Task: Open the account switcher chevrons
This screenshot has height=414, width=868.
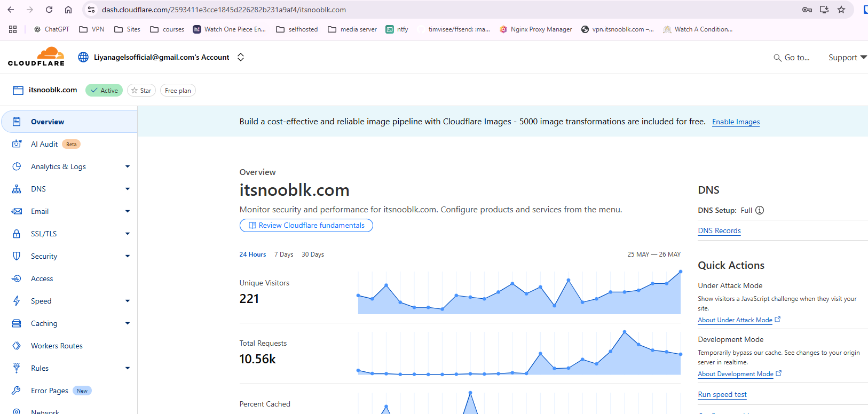Action: (x=241, y=57)
